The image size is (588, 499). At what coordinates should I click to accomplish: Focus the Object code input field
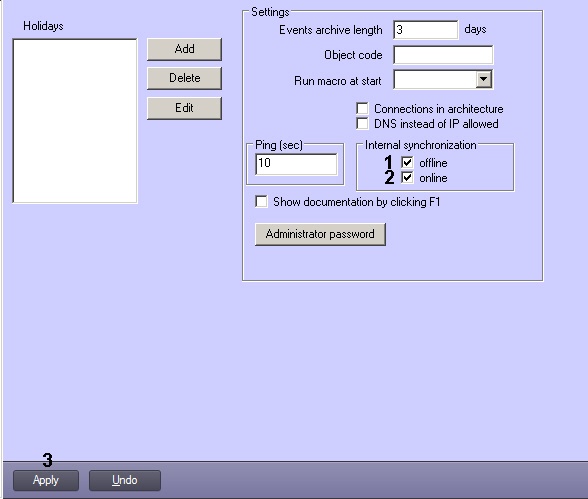[x=443, y=55]
